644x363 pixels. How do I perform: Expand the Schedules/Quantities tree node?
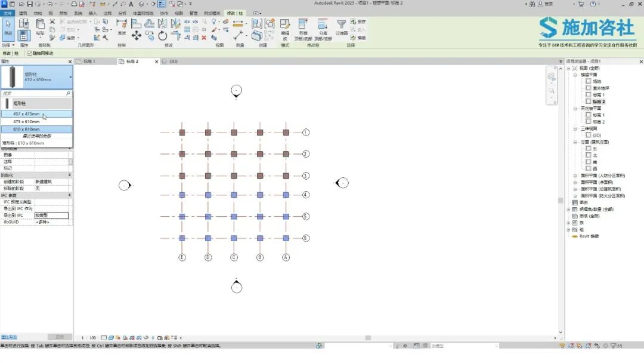pos(568,209)
